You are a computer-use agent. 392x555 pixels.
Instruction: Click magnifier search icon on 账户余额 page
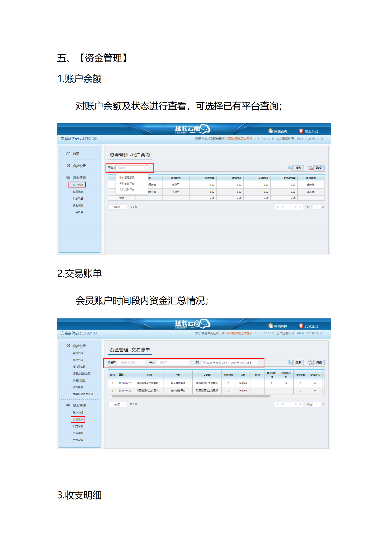coord(289,168)
